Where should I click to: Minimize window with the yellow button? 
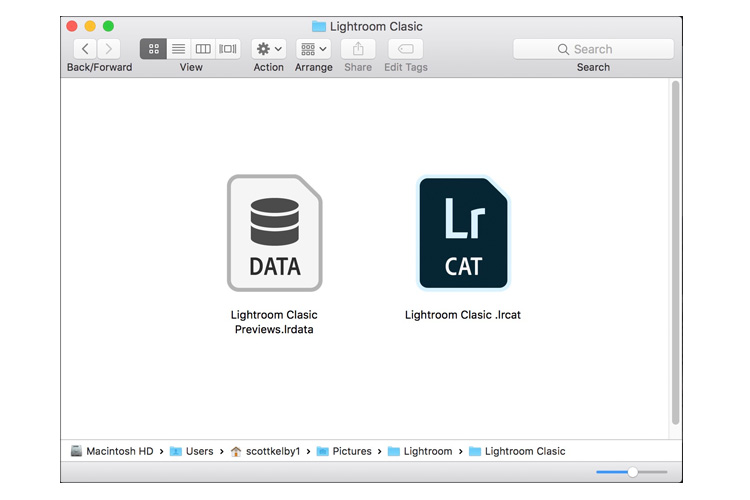[90, 26]
